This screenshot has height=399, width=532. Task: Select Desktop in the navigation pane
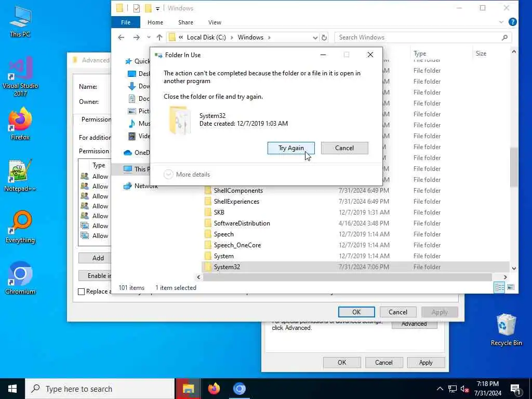point(139,74)
